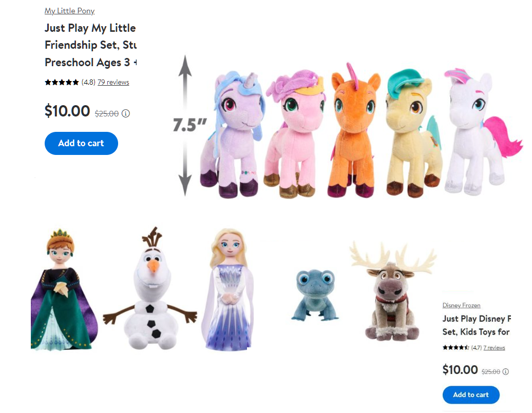Screen dimensions: 532x413
Task: Click the Sven reindeer plush
Action: [x=392, y=291]
